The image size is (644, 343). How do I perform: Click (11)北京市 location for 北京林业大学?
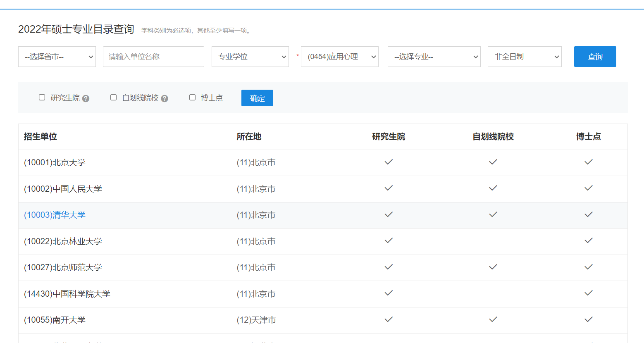coord(256,241)
